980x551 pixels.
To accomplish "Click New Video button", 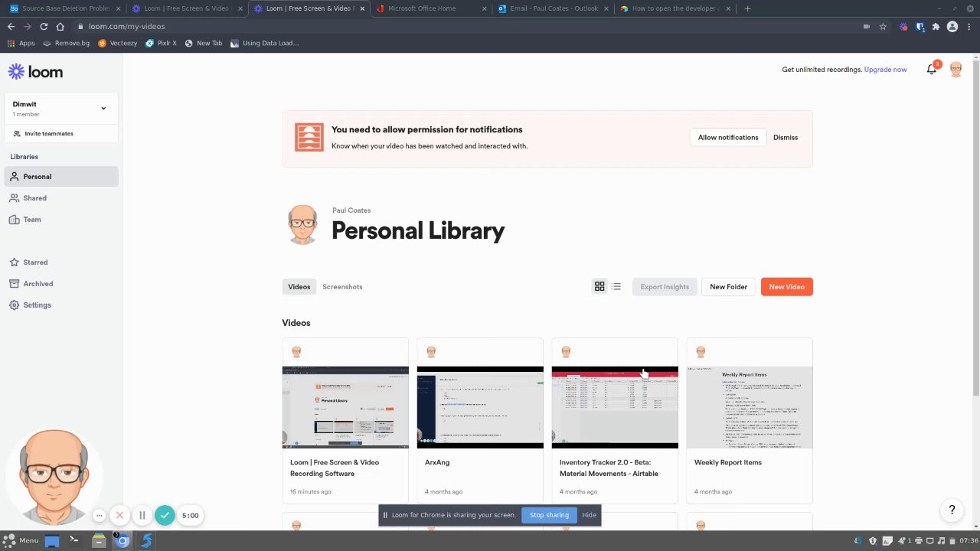I will pyautogui.click(x=786, y=287).
